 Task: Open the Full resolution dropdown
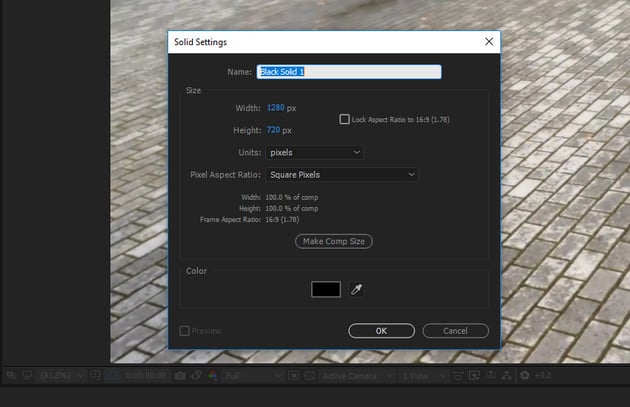(252, 376)
